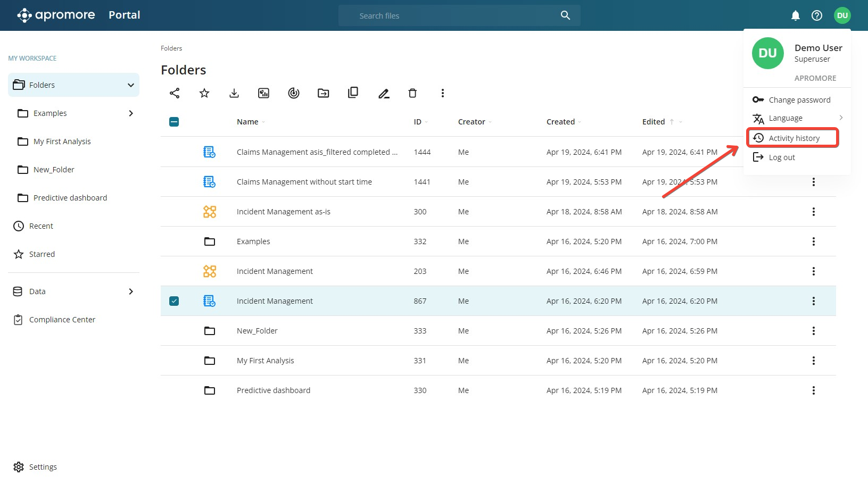
Task: Expand the Data section in sidebar
Action: [x=131, y=291]
